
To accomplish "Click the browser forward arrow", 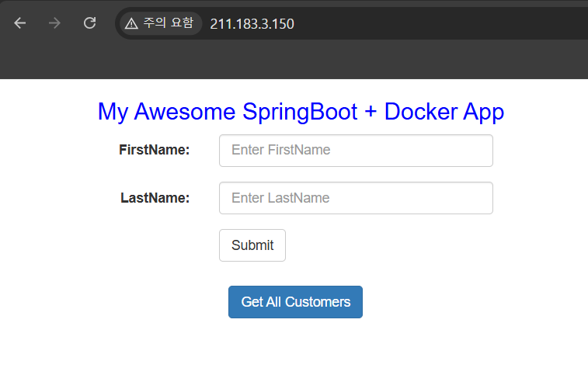I will (x=54, y=23).
